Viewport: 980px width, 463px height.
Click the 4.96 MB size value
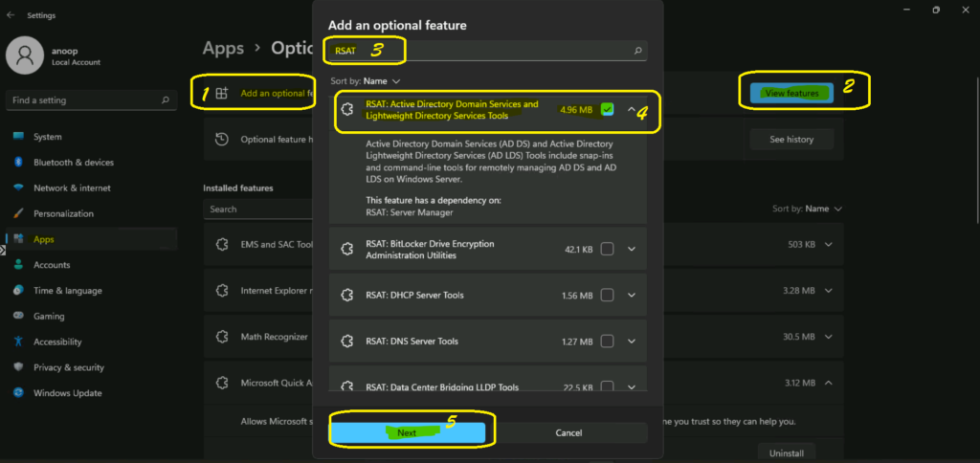click(576, 110)
